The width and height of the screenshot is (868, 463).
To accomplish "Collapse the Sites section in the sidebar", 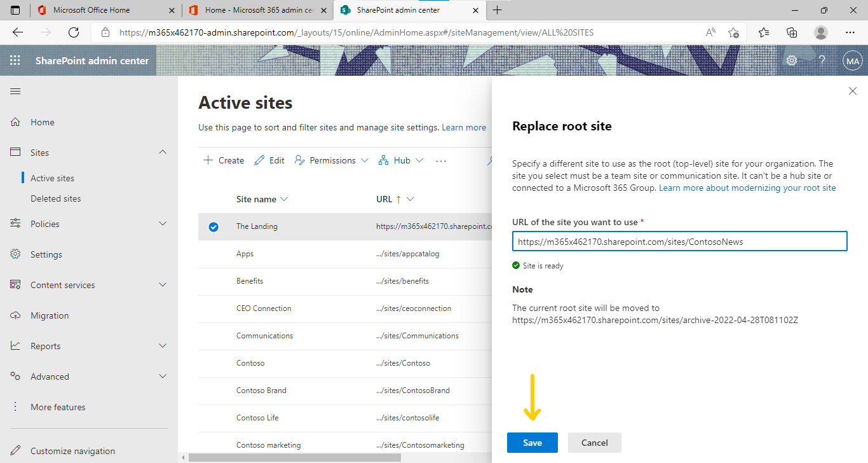I will pyautogui.click(x=163, y=152).
